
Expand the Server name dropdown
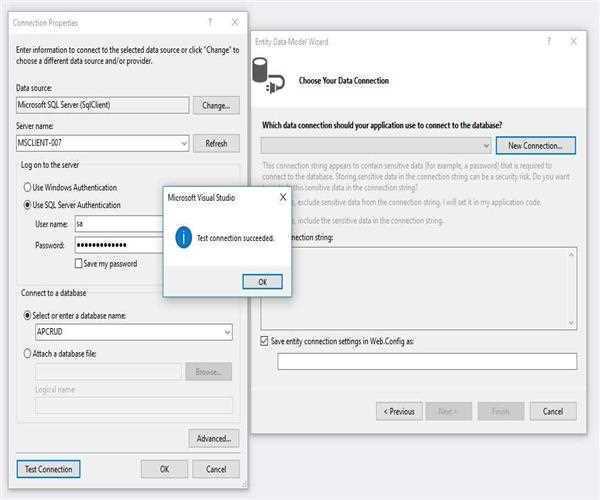183,143
